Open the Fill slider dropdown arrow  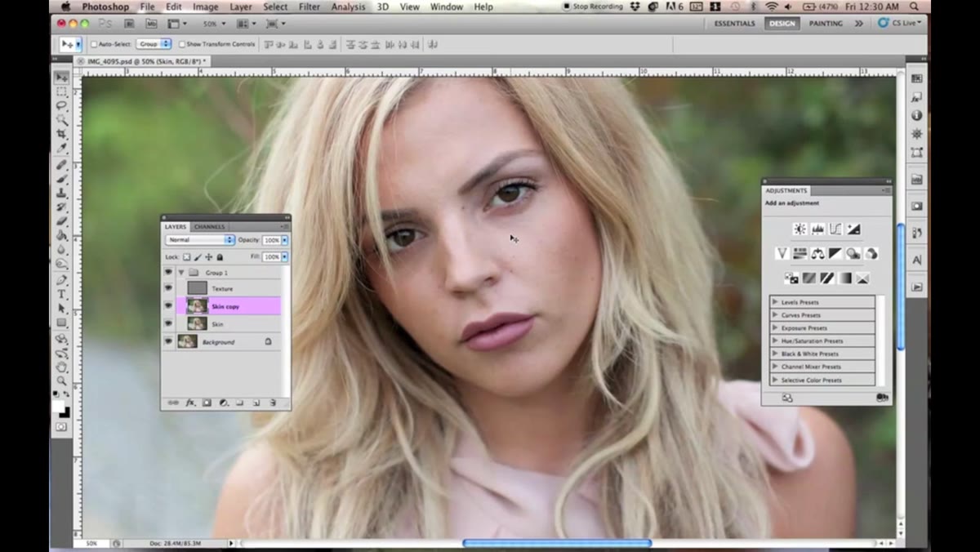pos(284,256)
